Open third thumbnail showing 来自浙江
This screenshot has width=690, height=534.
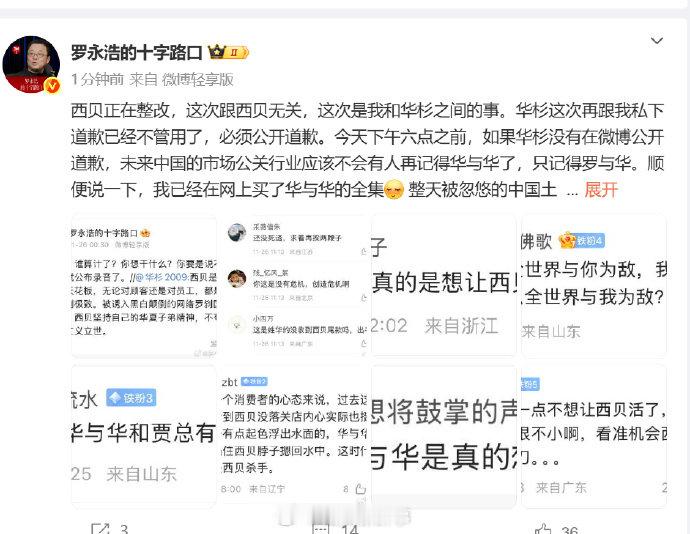click(444, 285)
